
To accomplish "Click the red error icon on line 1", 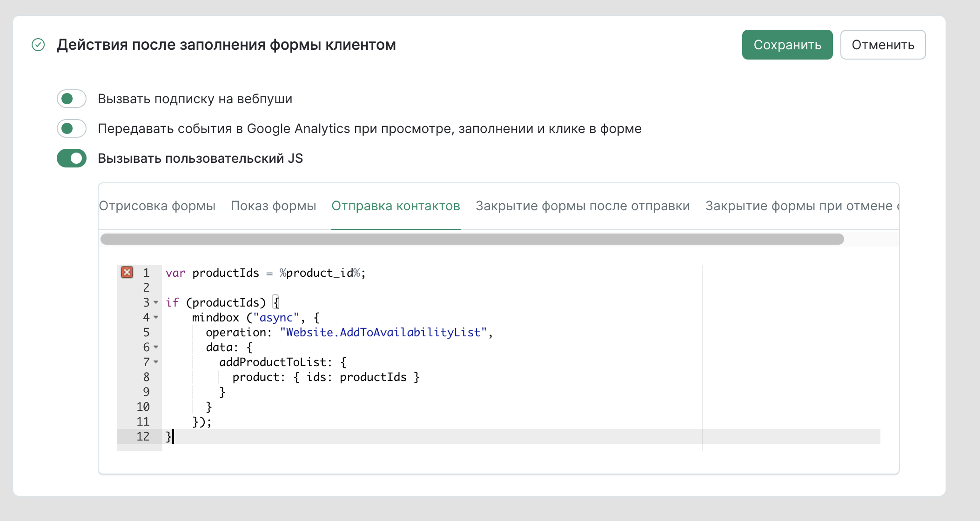I will click(x=127, y=272).
